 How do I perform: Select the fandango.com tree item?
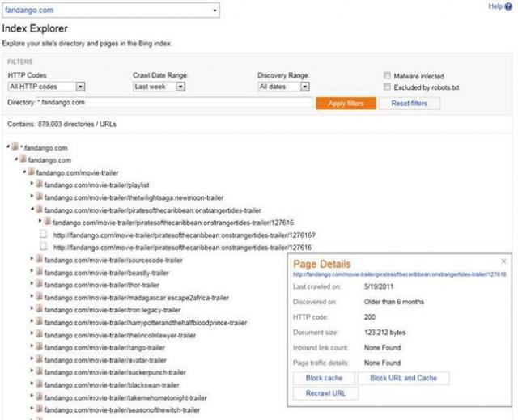point(49,160)
